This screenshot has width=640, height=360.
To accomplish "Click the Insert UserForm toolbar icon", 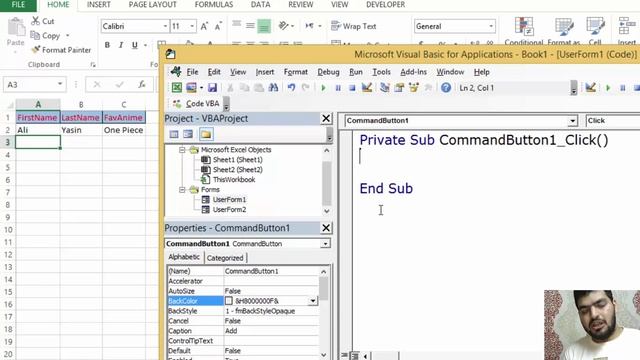I will 191,87.
